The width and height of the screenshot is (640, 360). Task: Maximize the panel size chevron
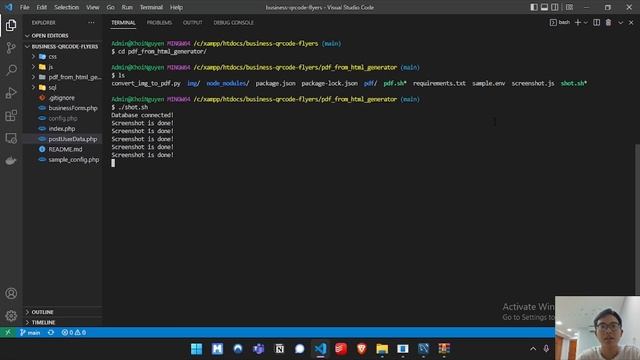click(620, 22)
